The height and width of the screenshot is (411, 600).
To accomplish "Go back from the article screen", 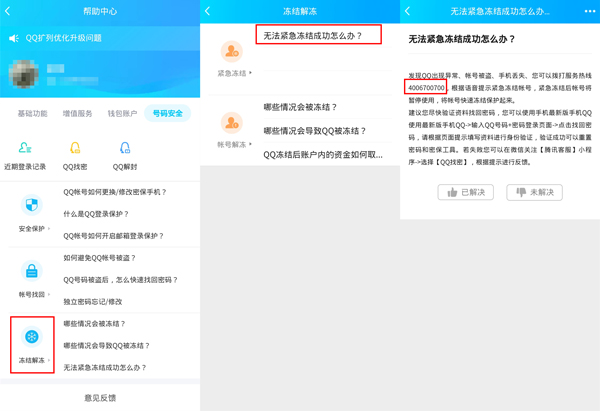I will (407, 11).
